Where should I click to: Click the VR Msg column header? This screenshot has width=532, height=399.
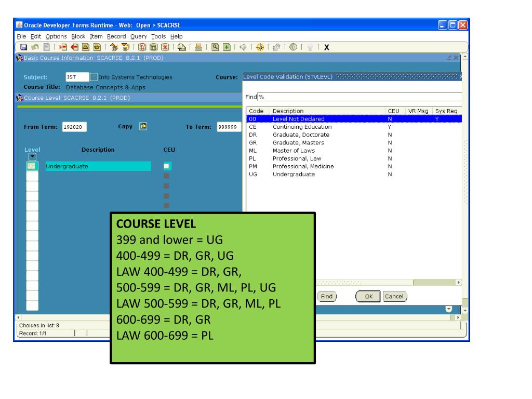point(418,111)
